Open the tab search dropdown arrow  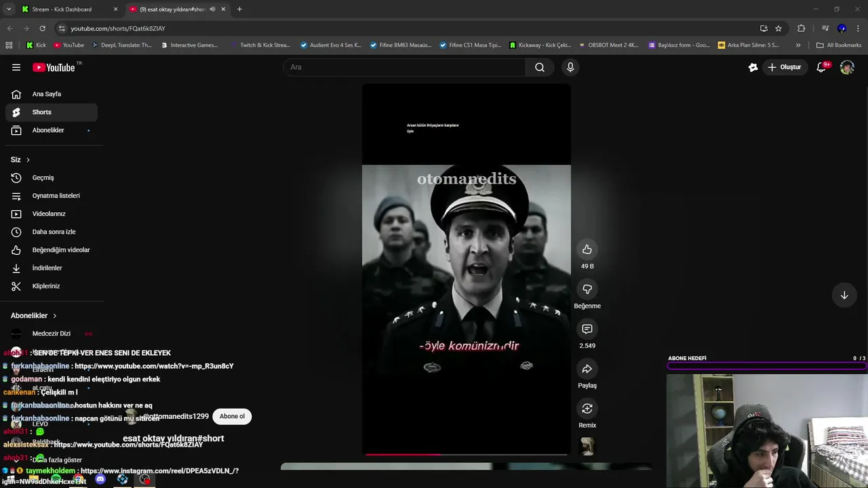pos(9,9)
